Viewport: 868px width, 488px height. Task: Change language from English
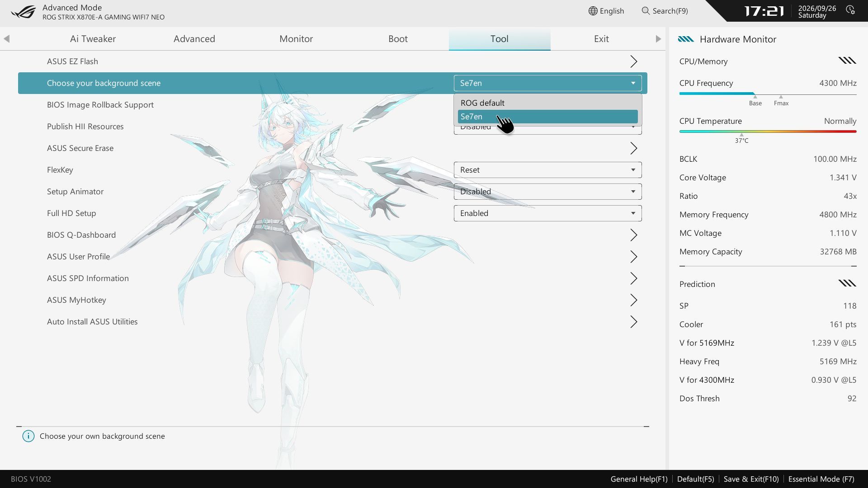pyautogui.click(x=606, y=11)
